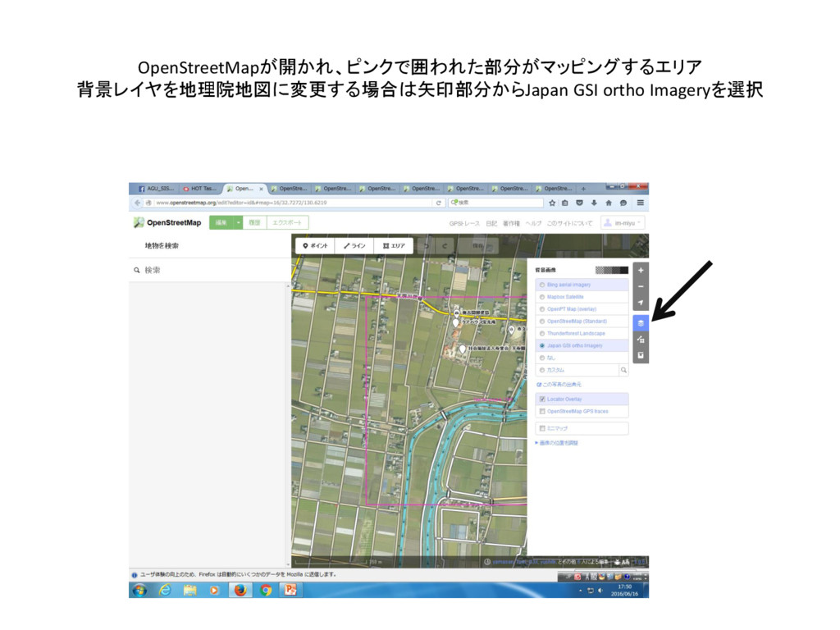
Task: Start drawing a ライン line
Action: pos(354,246)
